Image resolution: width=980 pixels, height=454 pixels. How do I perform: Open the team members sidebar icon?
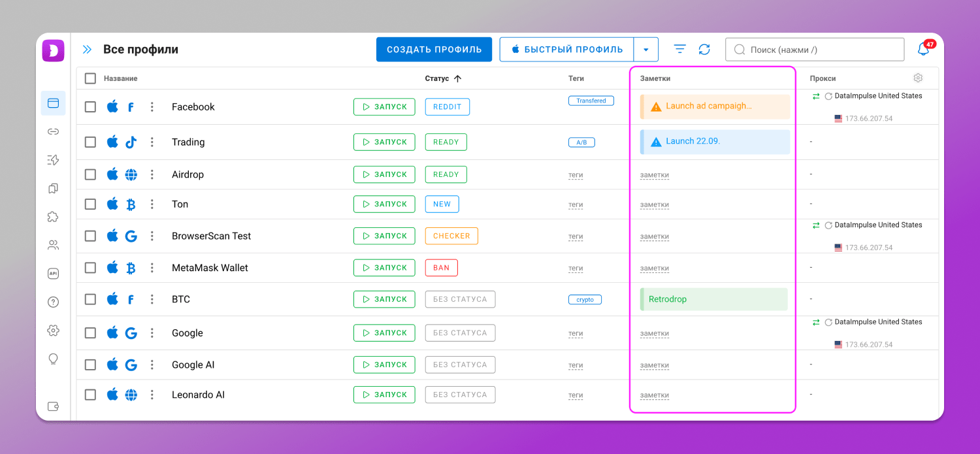pos(54,246)
